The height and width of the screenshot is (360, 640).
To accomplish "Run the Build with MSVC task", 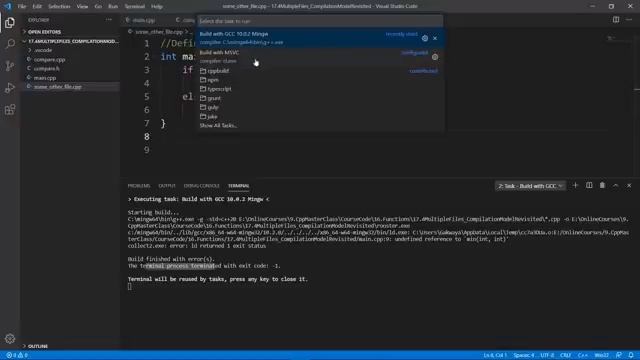I will [320, 57].
